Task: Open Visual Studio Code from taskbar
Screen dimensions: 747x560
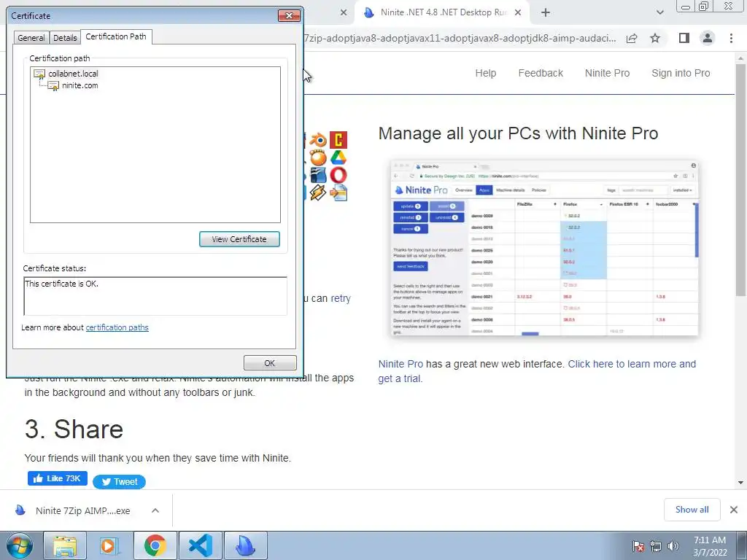Action: point(200,545)
